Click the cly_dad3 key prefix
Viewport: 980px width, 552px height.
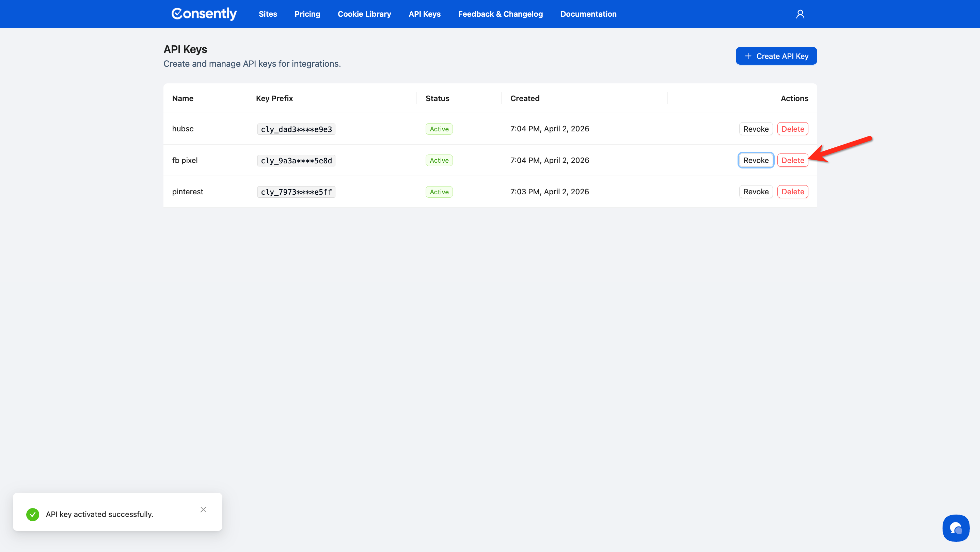(296, 129)
